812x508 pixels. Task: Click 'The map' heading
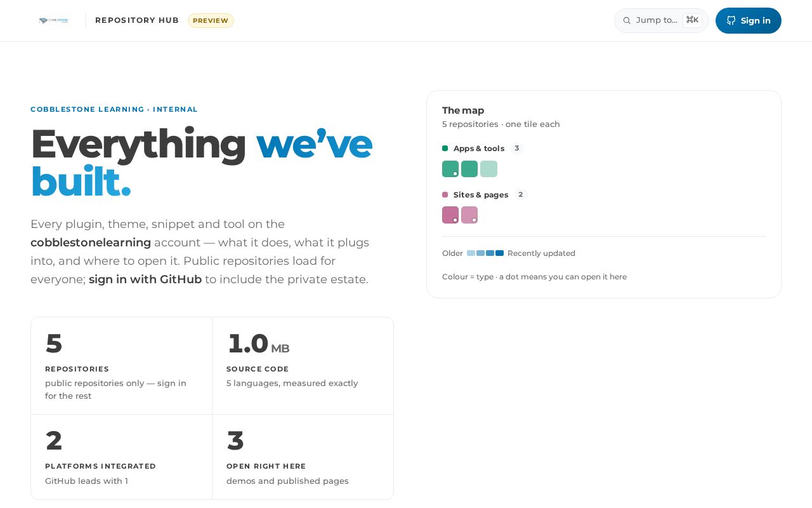463,110
